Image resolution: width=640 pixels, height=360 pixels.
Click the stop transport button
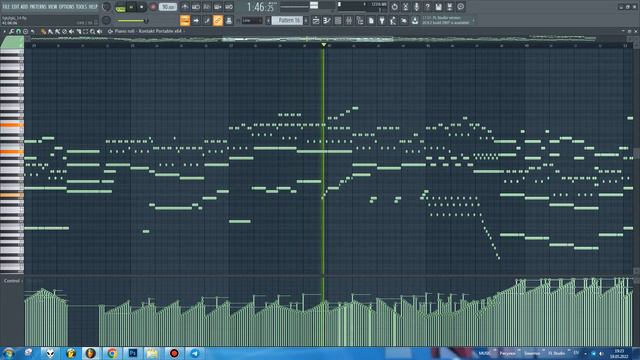142,7
